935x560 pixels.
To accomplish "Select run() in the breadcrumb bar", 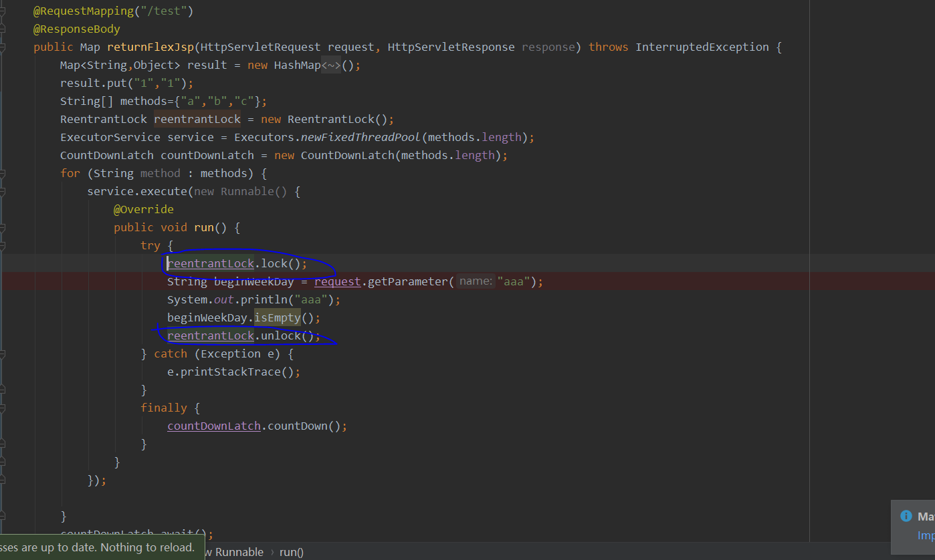I will pos(291,552).
